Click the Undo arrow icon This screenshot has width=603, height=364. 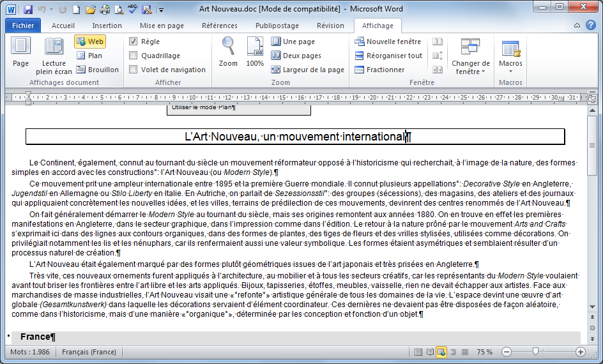[x=42, y=9]
